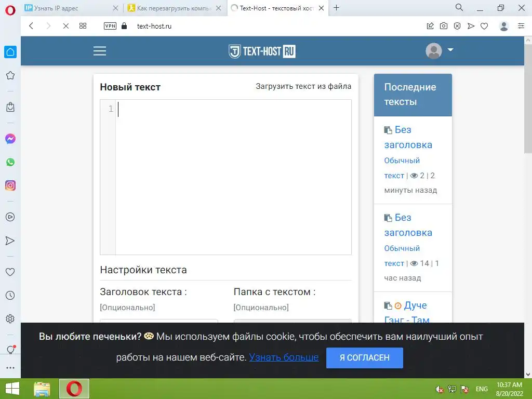Open File Explorer from taskbar
The width and height of the screenshot is (532, 399).
(x=42, y=389)
